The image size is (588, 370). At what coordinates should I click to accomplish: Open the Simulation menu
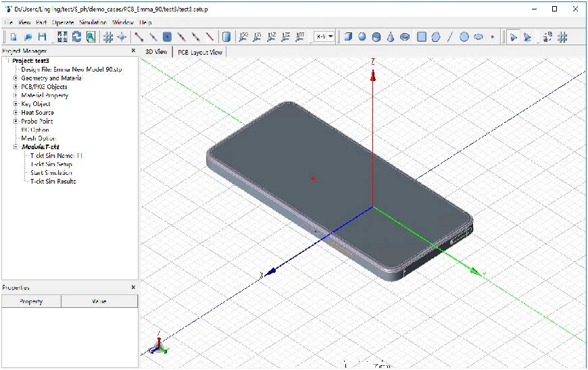pos(93,22)
